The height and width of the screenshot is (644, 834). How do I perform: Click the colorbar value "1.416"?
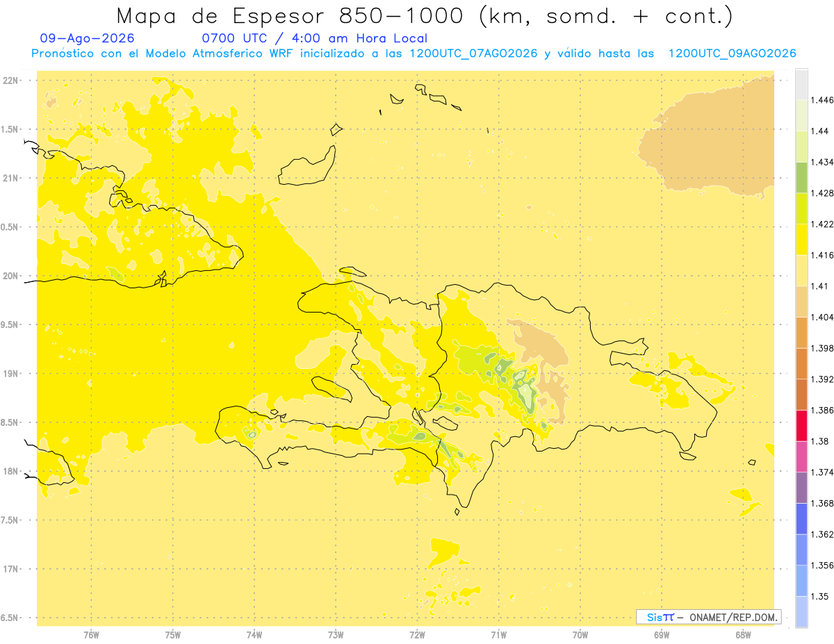pyautogui.click(x=822, y=255)
